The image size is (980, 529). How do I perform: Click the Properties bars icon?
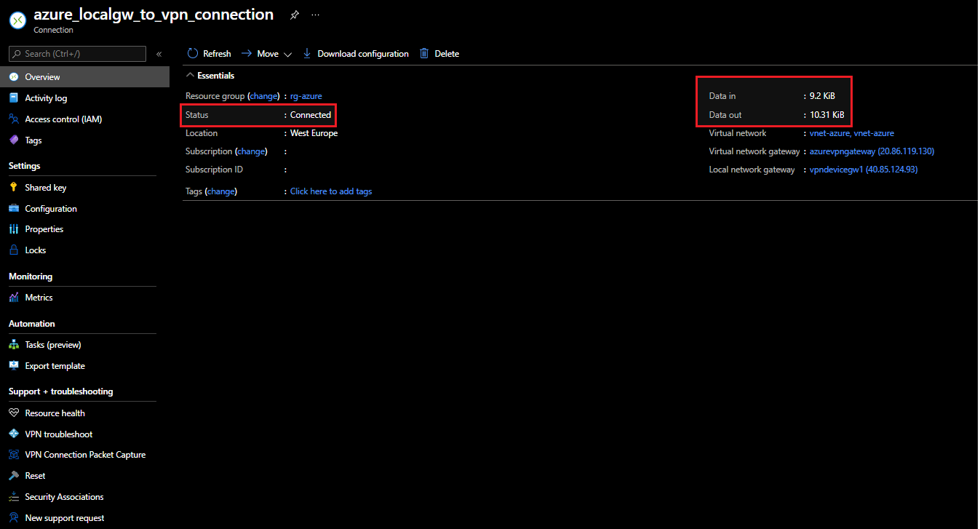point(14,229)
